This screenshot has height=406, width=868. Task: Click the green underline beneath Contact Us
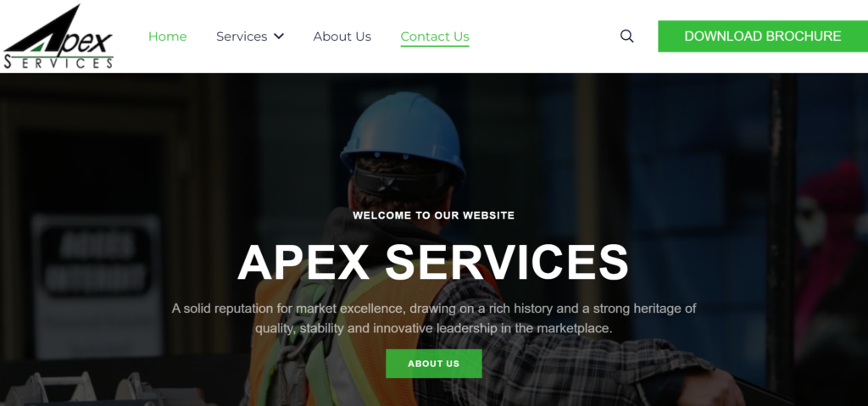click(x=435, y=46)
